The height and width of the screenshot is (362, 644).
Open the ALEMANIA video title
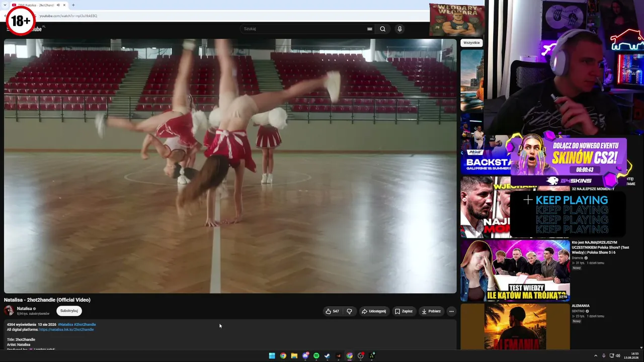pos(581,306)
